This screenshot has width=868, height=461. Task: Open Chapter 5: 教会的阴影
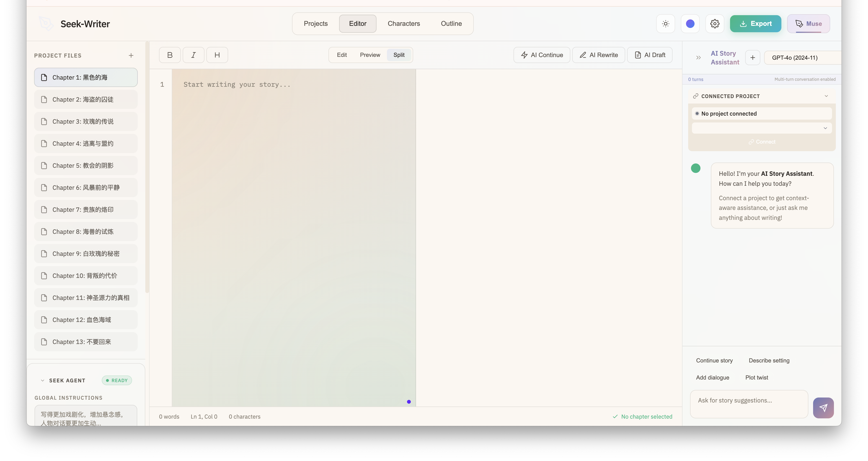pos(86,166)
